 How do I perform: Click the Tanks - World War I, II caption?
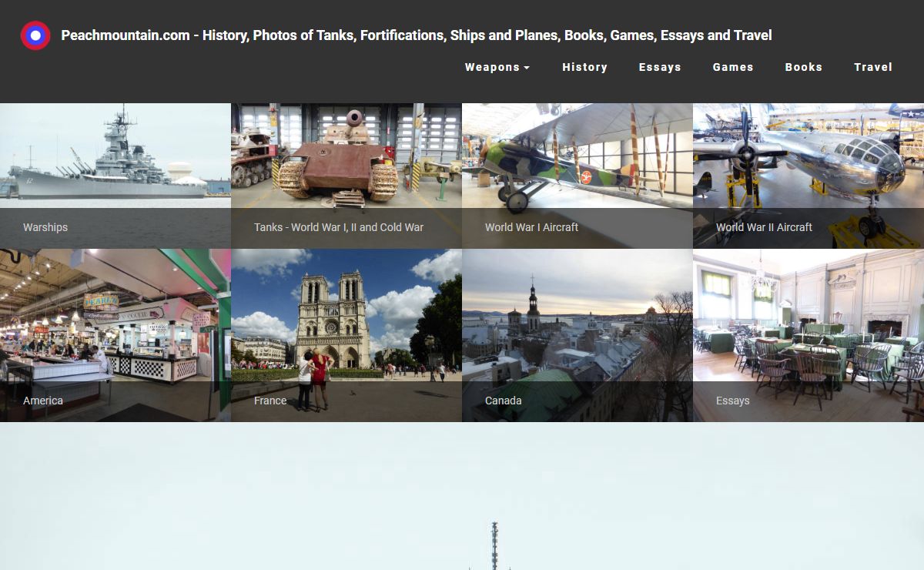(339, 227)
